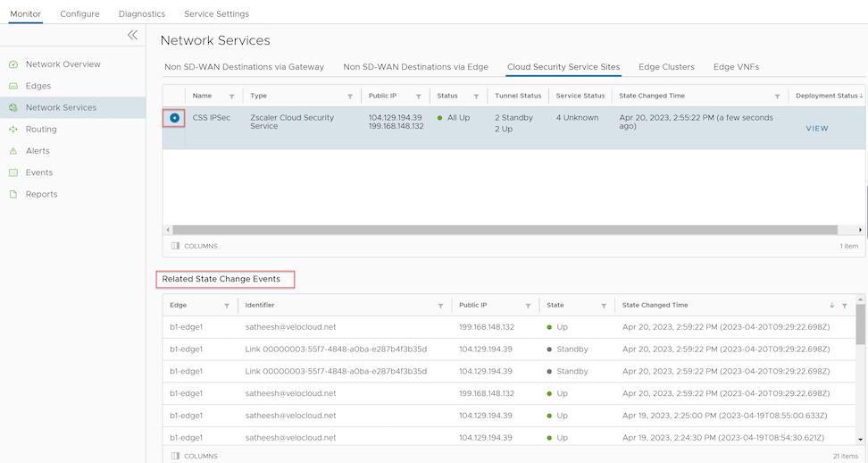The image size is (868, 463).
Task: Sort events by State Changed Time arrow
Action: [x=832, y=306]
